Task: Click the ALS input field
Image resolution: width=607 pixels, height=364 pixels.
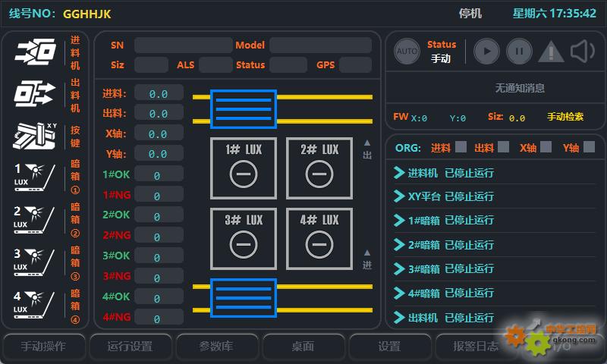Action: point(215,64)
